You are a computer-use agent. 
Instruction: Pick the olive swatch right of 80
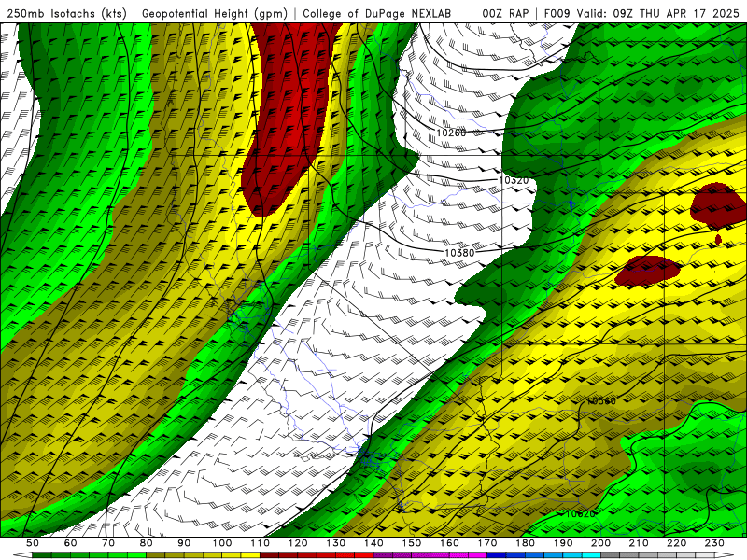tap(156, 555)
